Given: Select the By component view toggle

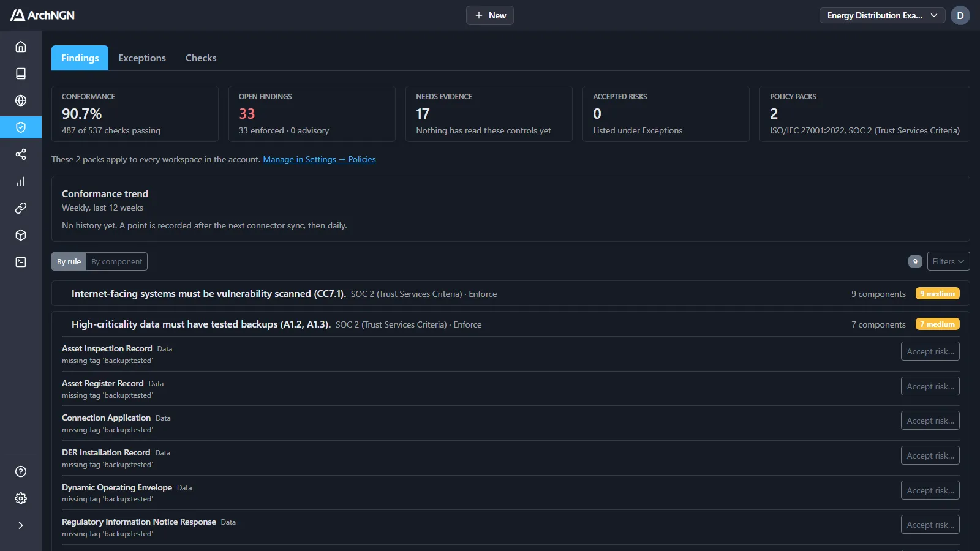Looking at the screenshot, I should (x=116, y=261).
